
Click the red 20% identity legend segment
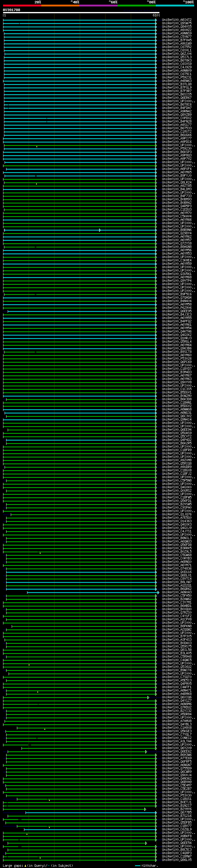[22, 6]
